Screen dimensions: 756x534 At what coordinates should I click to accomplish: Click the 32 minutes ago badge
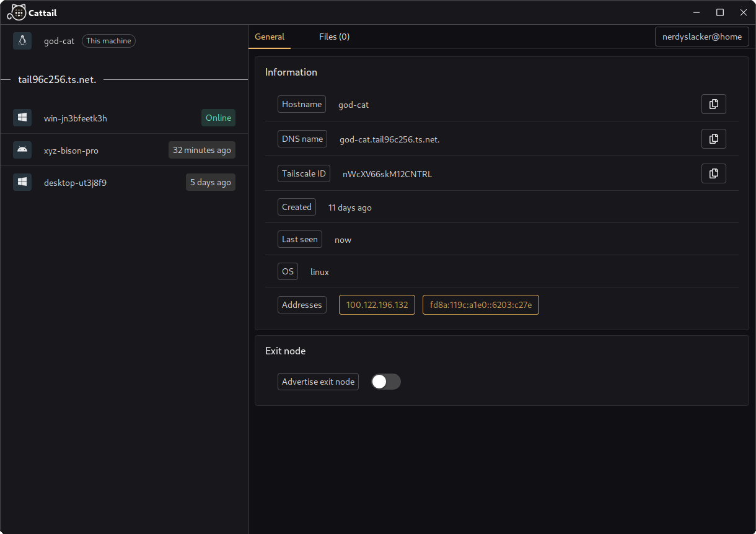point(202,150)
